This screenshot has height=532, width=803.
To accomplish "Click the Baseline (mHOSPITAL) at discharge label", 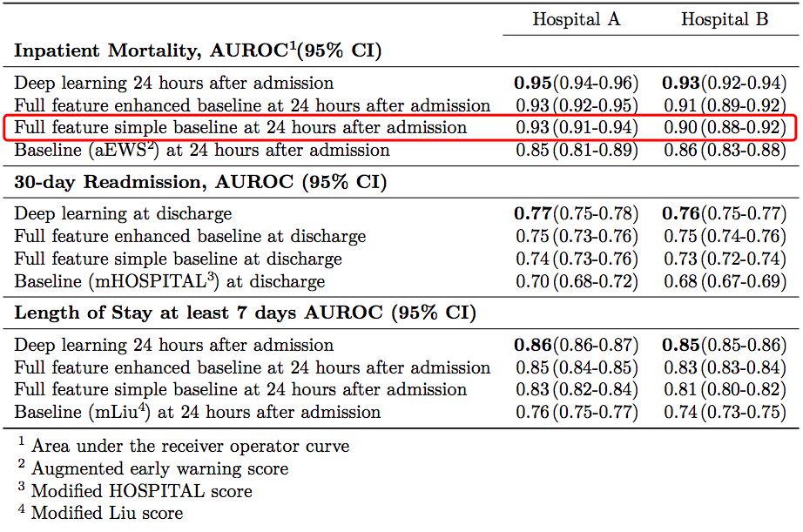I will [x=170, y=280].
